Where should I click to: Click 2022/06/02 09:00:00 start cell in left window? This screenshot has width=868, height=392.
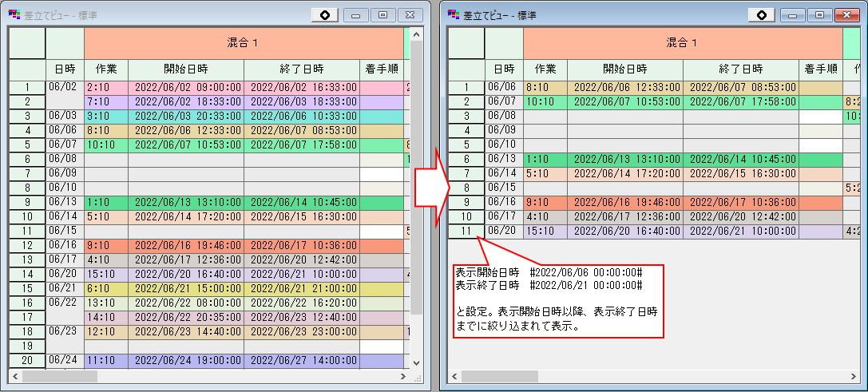(x=186, y=88)
